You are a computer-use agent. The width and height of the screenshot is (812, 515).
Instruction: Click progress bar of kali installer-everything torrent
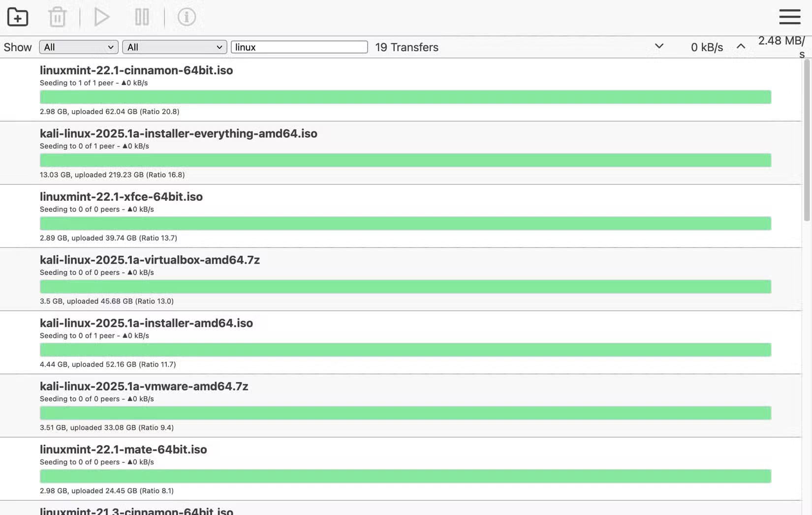point(406,160)
